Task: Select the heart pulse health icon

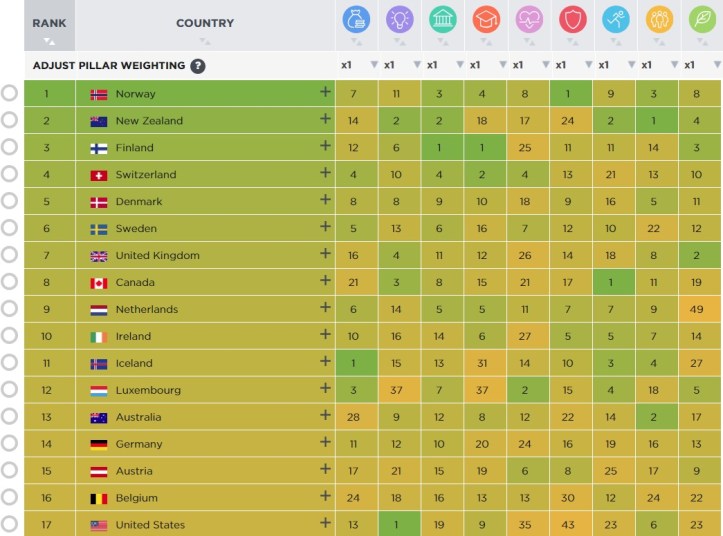Action: click(529, 20)
